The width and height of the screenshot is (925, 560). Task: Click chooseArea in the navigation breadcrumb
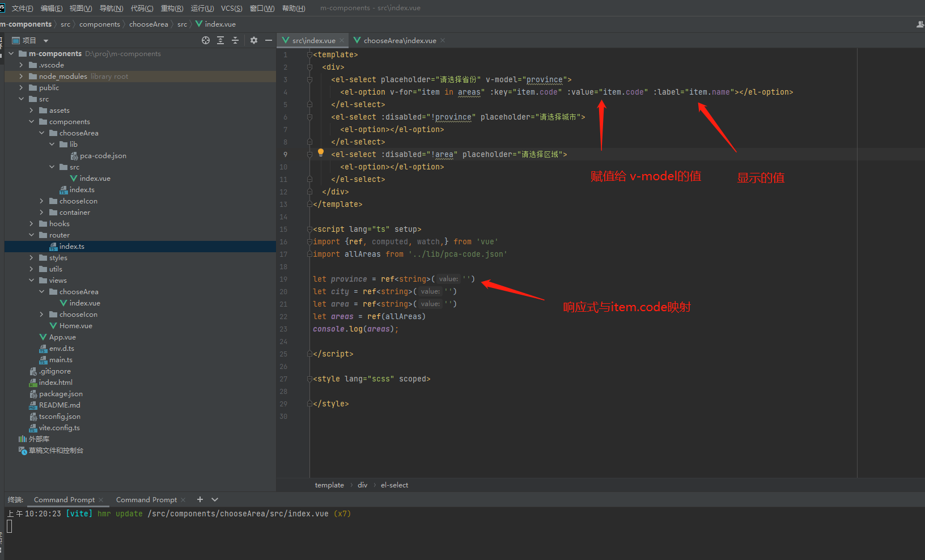tap(148, 24)
